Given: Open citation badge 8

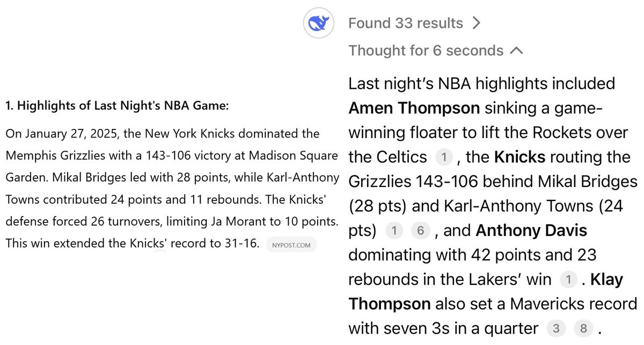Looking at the screenshot, I should (x=583, y=328).
